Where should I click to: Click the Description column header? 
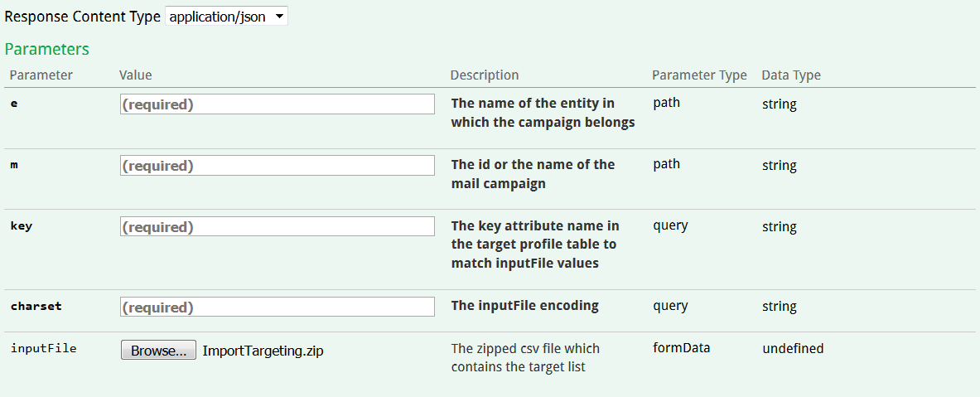click(485, 75)
